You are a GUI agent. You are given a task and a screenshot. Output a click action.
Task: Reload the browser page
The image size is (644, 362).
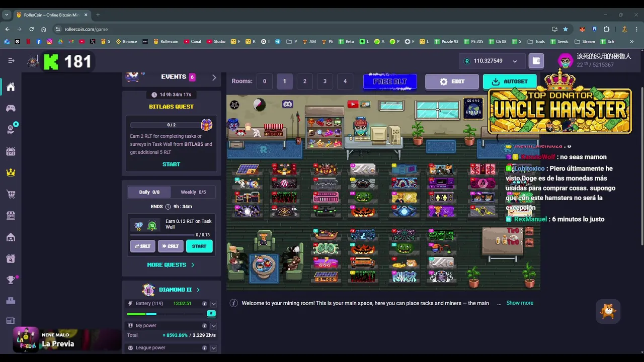tap(31, 29)
